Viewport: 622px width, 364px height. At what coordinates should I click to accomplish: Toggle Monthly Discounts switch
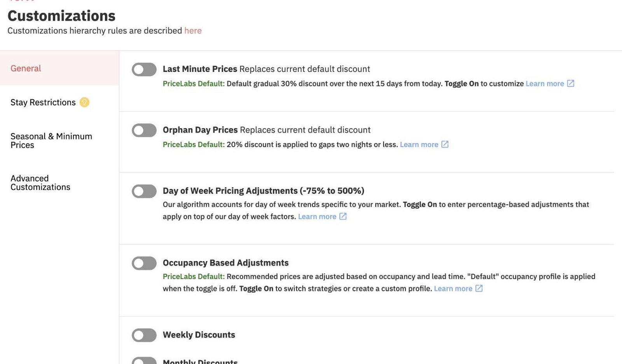pos(144,361)
